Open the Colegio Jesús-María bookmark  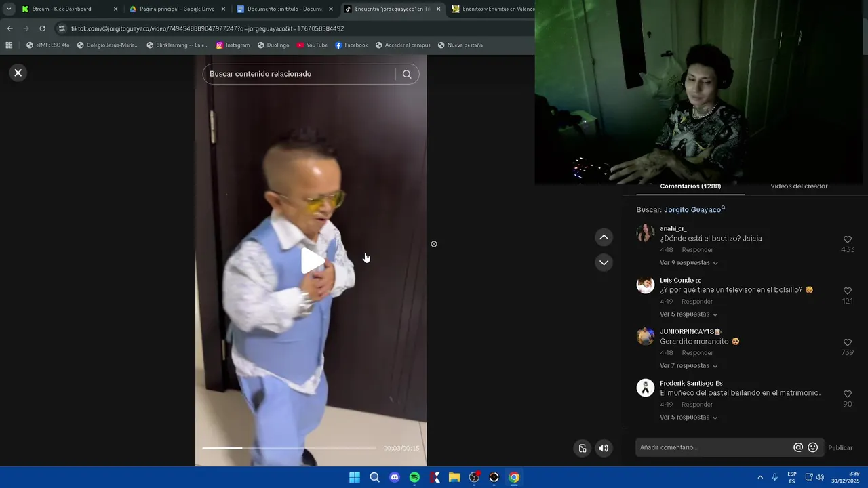[108, 45]
